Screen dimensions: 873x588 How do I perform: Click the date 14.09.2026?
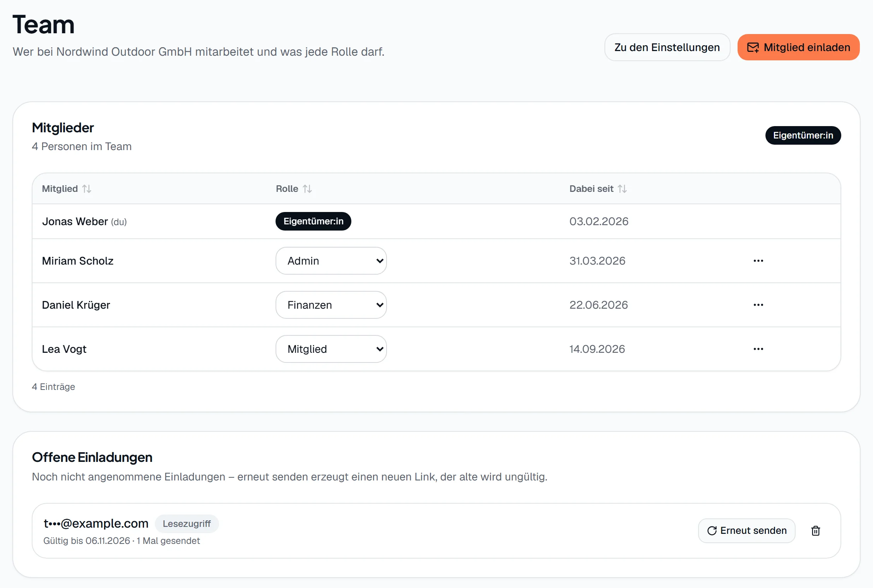(x=597, y=349)
